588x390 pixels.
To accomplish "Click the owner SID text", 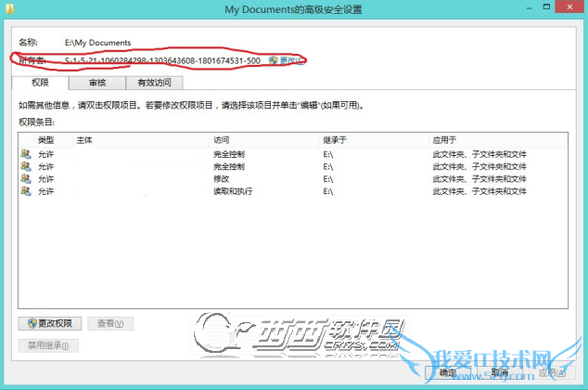I will [162, 60].
